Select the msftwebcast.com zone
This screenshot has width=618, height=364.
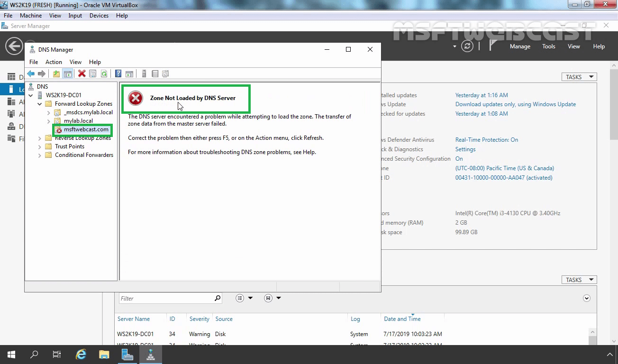pyautogui.click(x=86, y=129)
